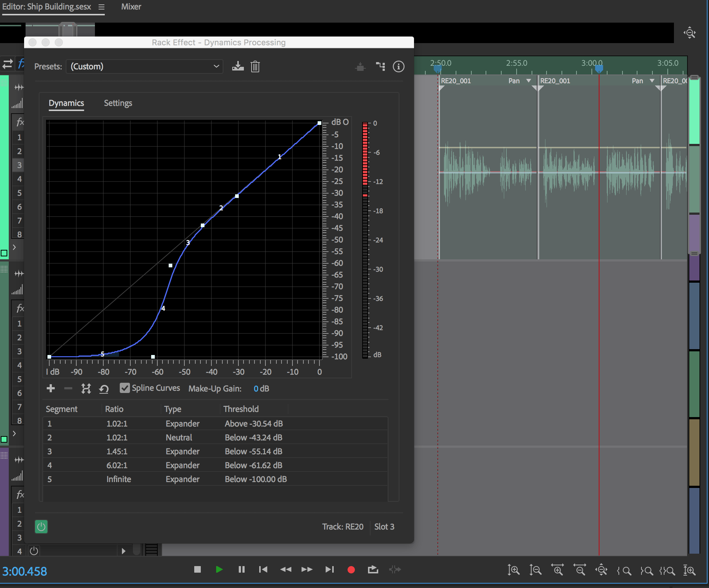709x588 pixels.
Task: Select the Zoom In Vertically tool
Action: pos(514,570)
